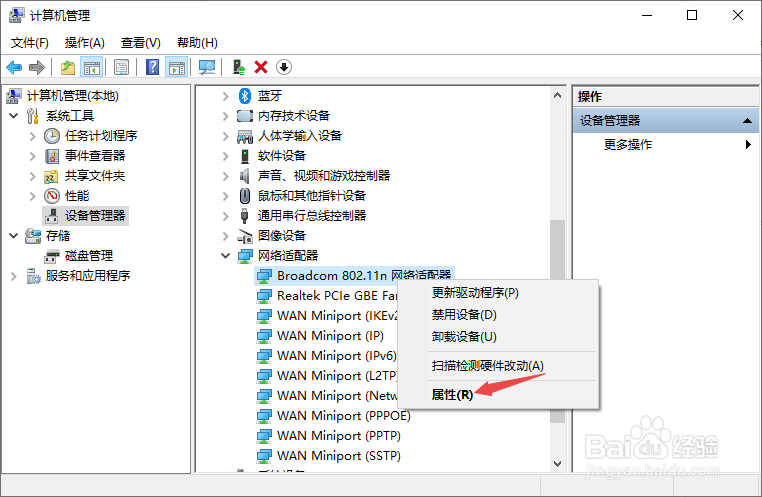Open the 操作(A) menu
762x497 pixels.
coord(85,43)
